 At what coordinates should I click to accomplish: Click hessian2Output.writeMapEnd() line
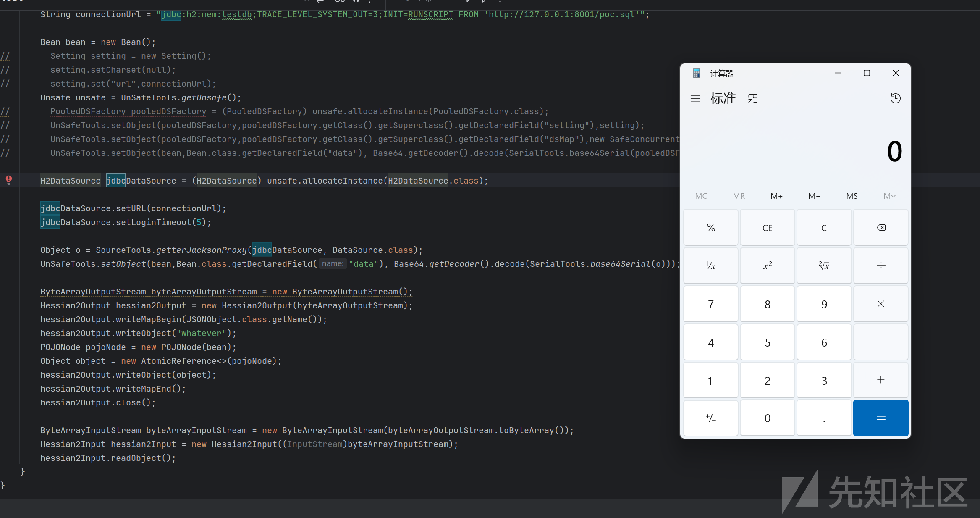tap(113, 389)
